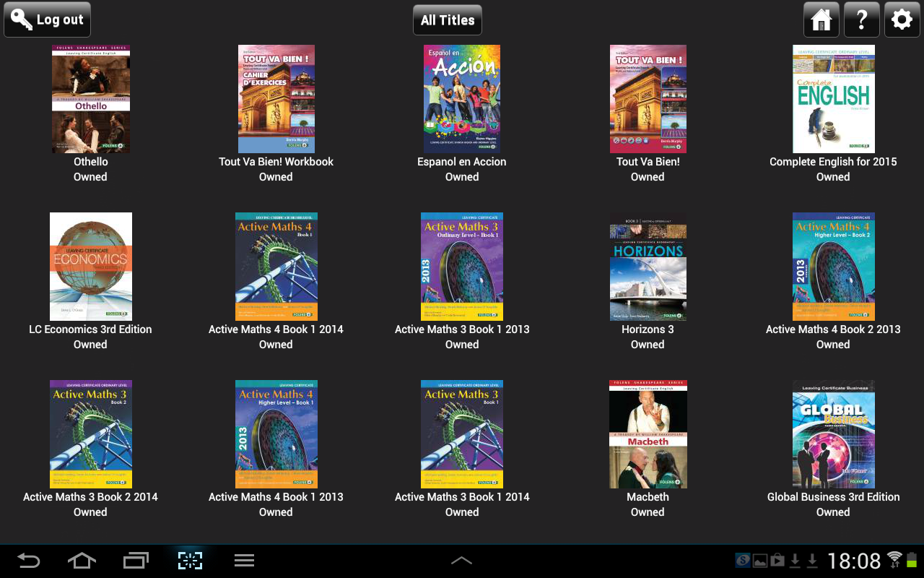Tap the "Owned" label under Global Business 3rd Edition
The width and height of the screenshot is (924, 578).
834,512
